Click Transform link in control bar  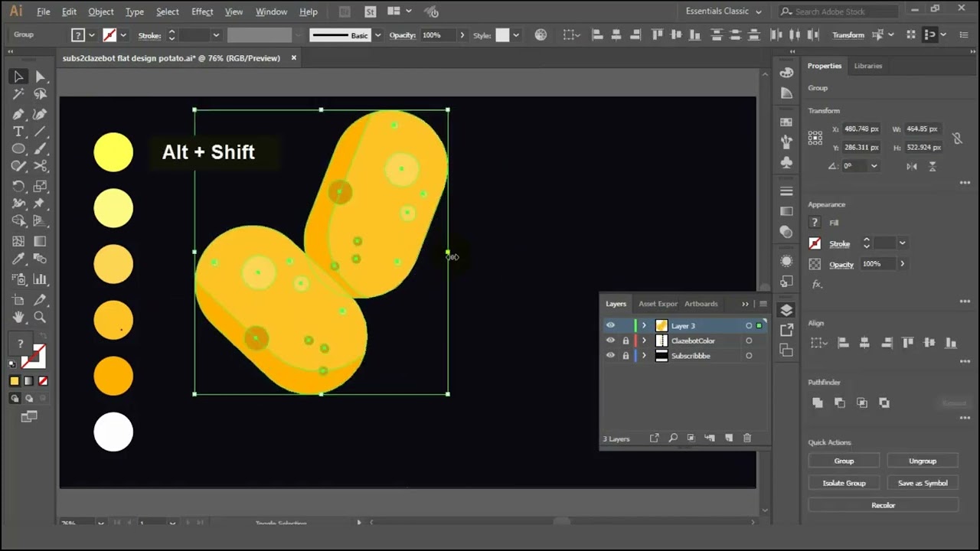[x=848, y=35]
